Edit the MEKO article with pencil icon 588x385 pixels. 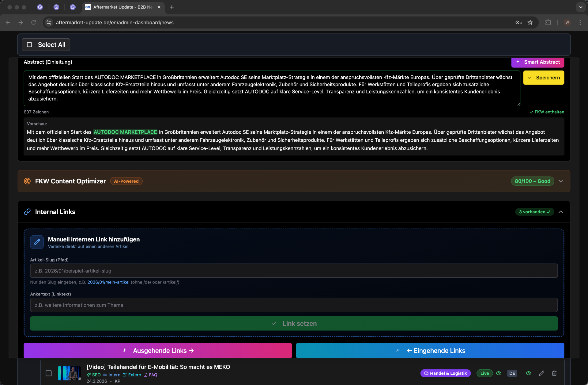tap(541, 373)
